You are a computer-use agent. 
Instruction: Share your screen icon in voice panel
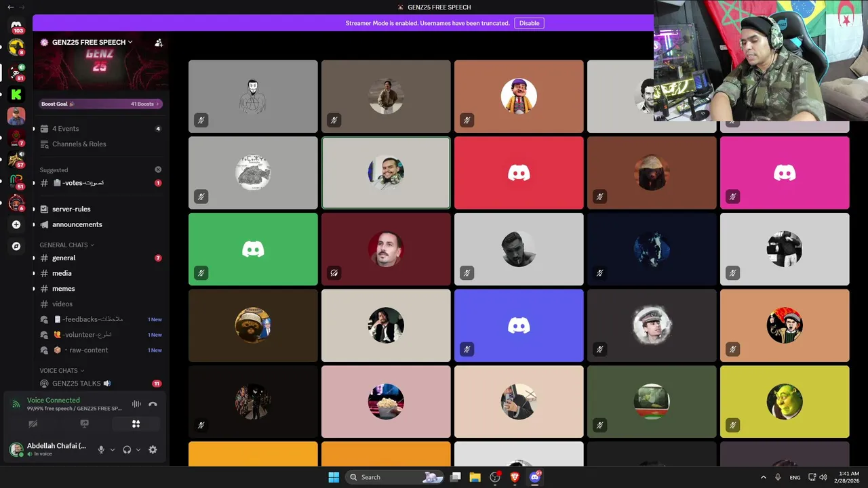[84, 424]
